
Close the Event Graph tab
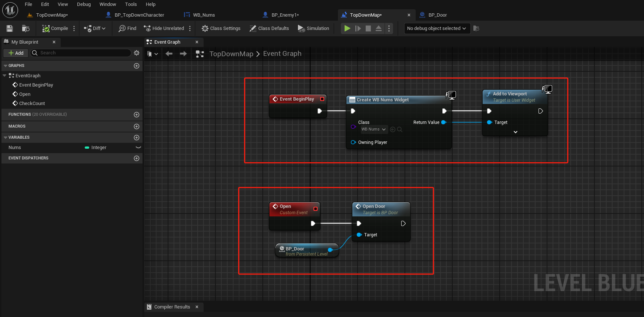[197, 42]
